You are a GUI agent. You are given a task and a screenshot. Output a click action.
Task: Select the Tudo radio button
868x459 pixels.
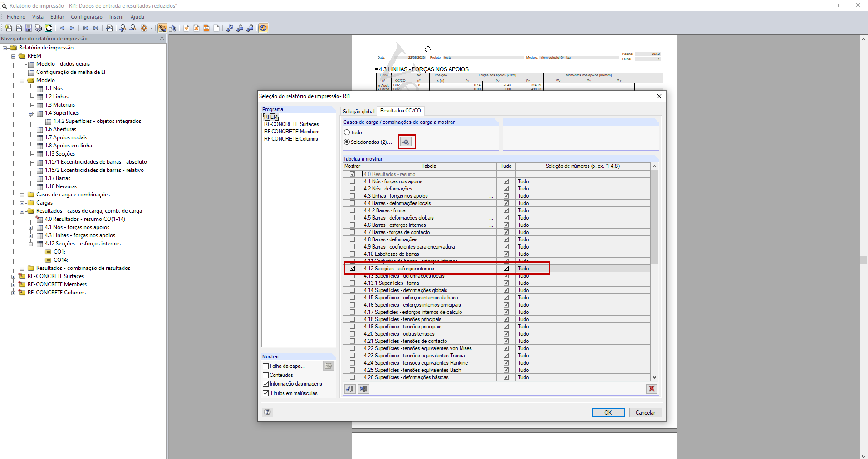347,132
